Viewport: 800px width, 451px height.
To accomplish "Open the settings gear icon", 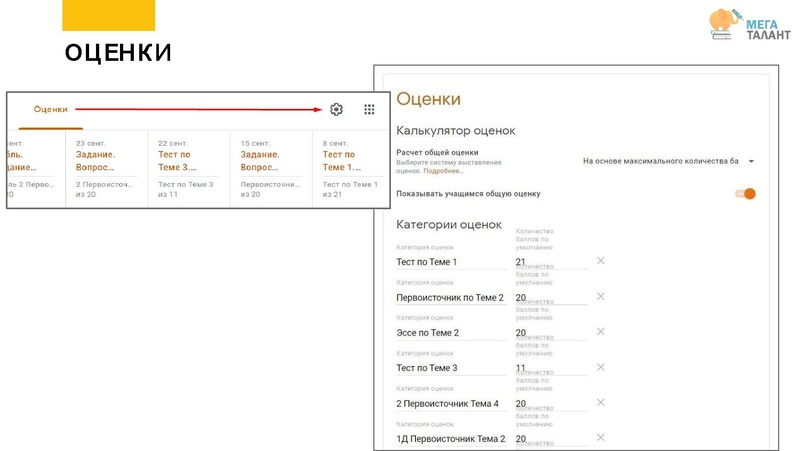I will [336, 110].
